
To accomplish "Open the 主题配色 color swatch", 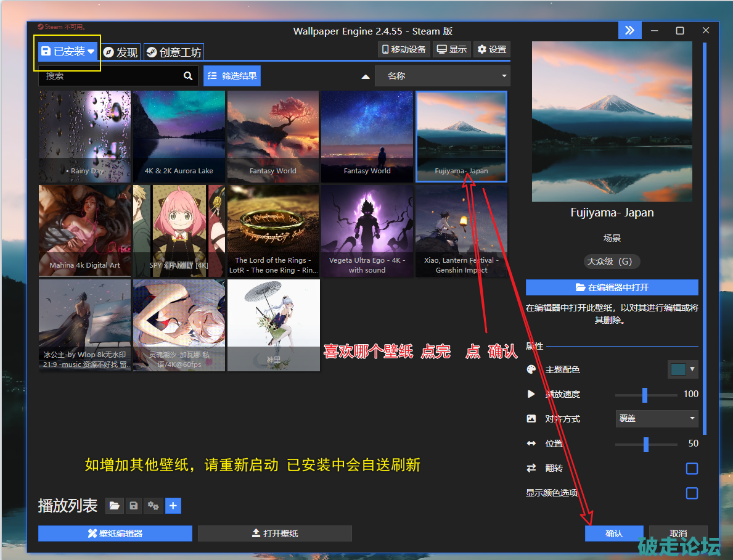I will pyautogui.click(x=682, y=369).
